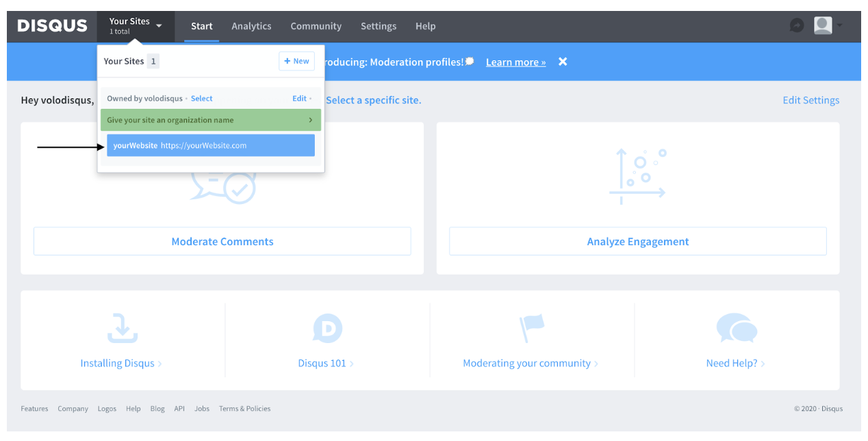Select the yourWebsite site entry
868x441 pixels.
tap(211, 145)
